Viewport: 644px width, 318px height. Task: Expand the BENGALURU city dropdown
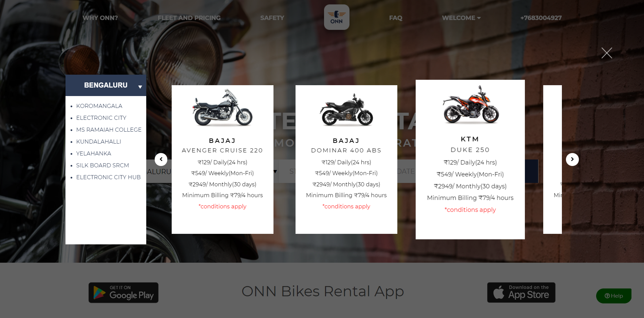[106, 86]
